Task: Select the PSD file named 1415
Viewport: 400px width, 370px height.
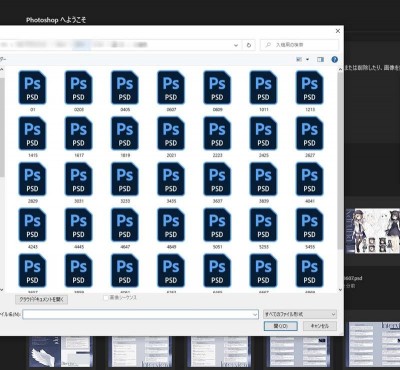Action: [x=32, y=136]
